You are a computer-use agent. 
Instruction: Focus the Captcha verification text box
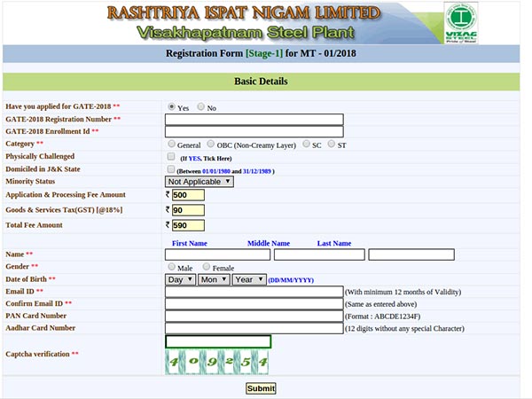218,341
